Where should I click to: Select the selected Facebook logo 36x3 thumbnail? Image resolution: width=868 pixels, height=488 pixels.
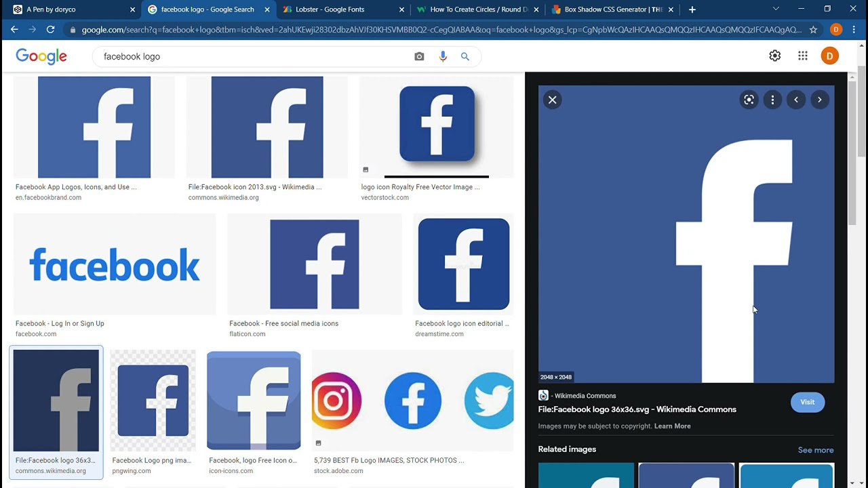(56, 401)
